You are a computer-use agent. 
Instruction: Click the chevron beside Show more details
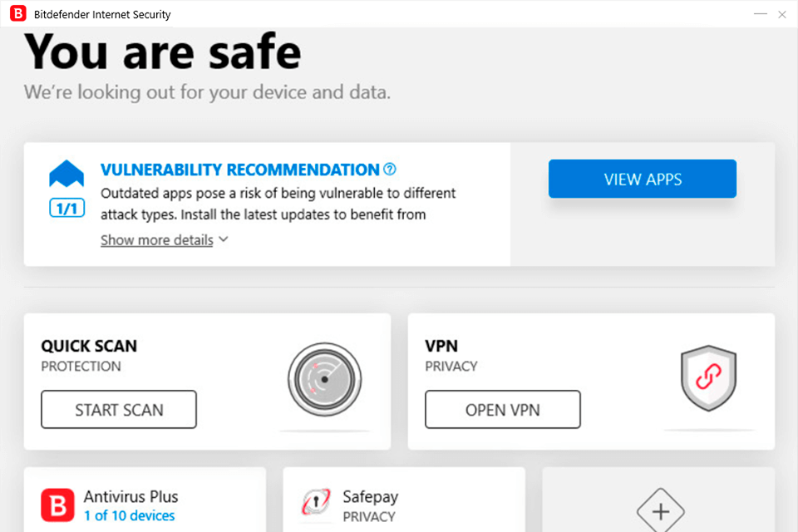[223, 240]
